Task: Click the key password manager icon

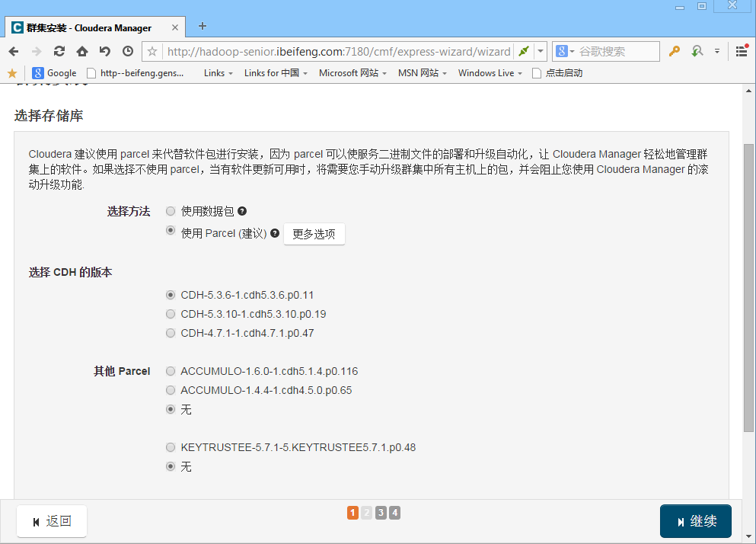Action: point(674,51)
